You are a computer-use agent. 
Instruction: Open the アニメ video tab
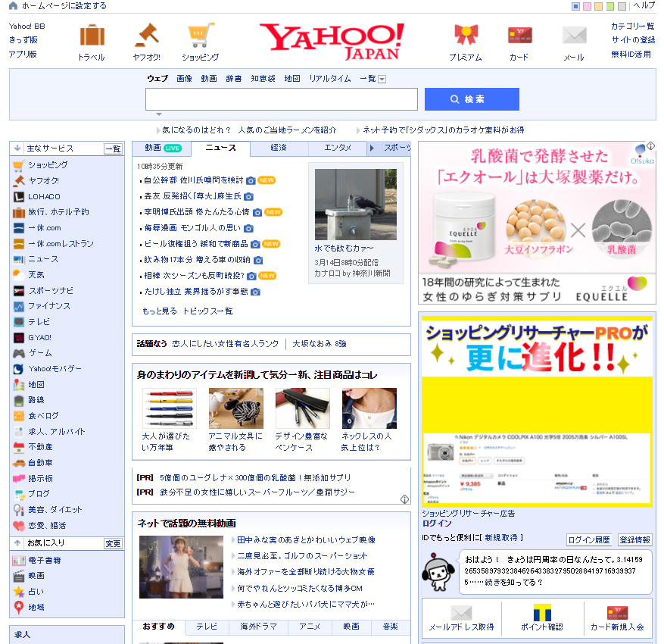click(310, 627)
